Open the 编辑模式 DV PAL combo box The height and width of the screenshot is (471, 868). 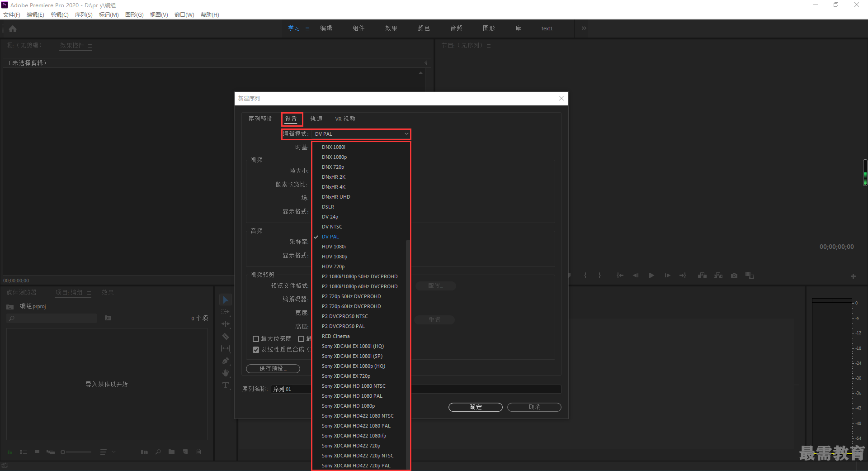(361, 134)
